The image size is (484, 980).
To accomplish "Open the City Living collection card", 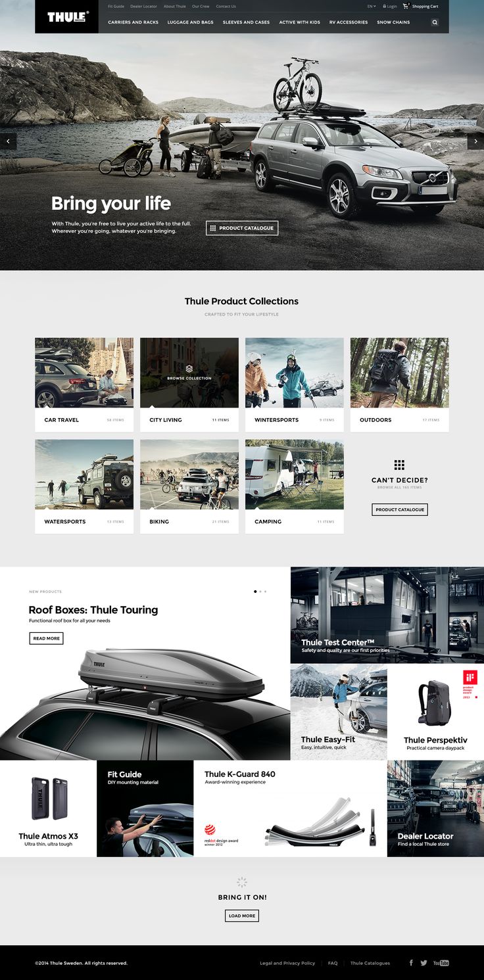I will (189, 385).
